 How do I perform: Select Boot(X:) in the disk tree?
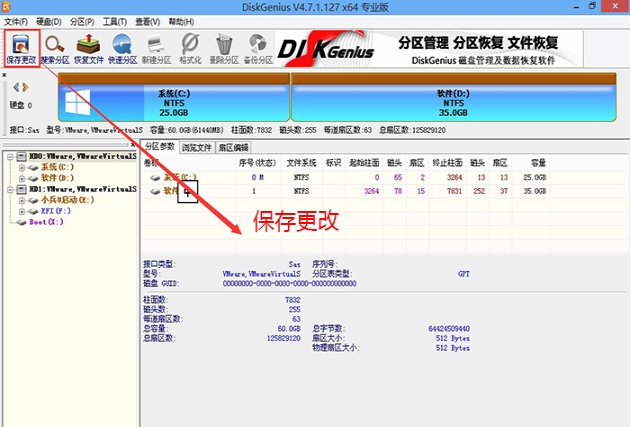[44, 221]
